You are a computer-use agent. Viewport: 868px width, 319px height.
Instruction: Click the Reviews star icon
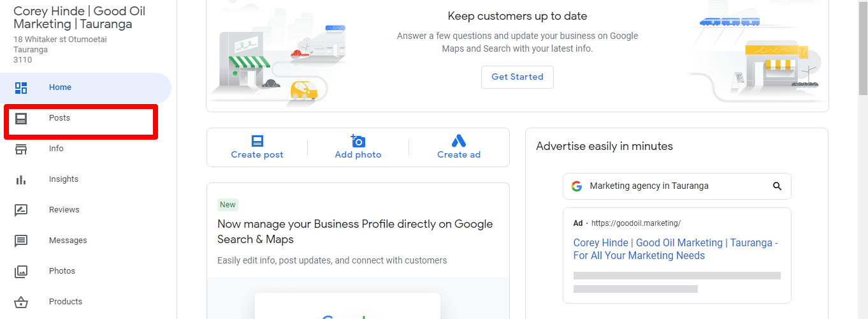(21, 211)
